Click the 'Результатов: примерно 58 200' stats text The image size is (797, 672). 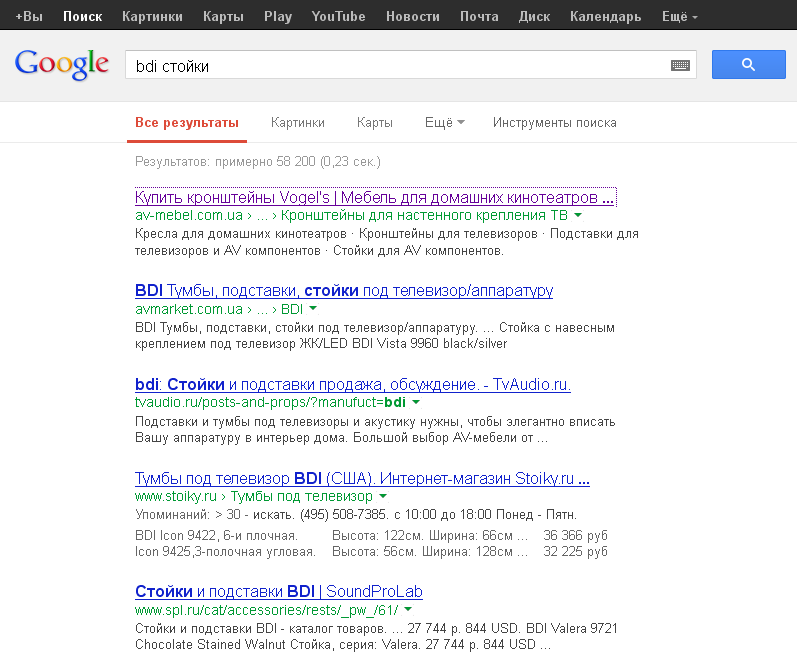[258, 162]
